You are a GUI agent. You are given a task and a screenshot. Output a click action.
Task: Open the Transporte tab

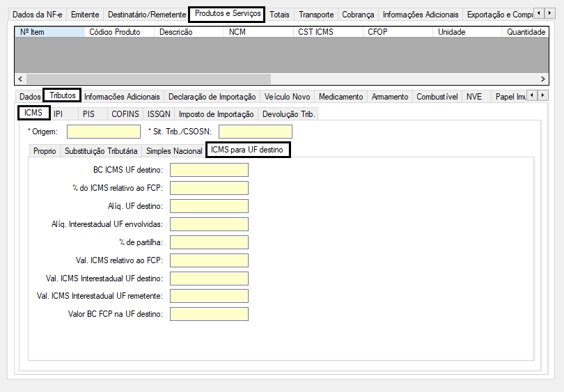click(x=316, y=15)
